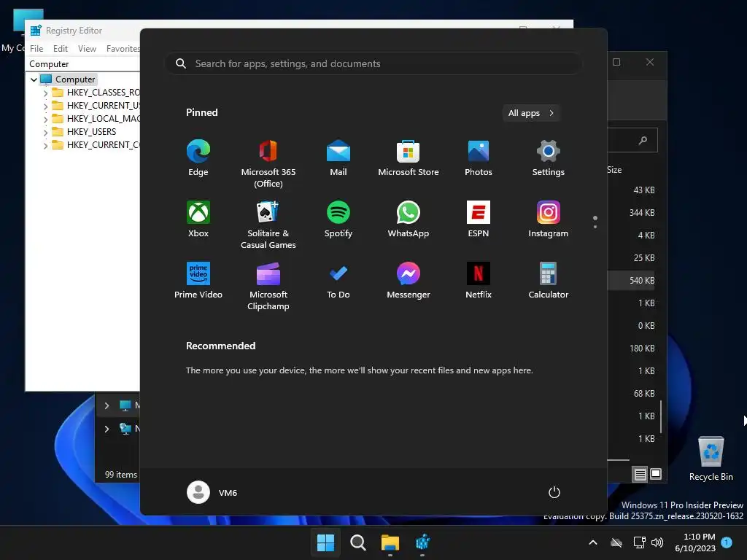Open WhatsApp pinned tile

409,219
